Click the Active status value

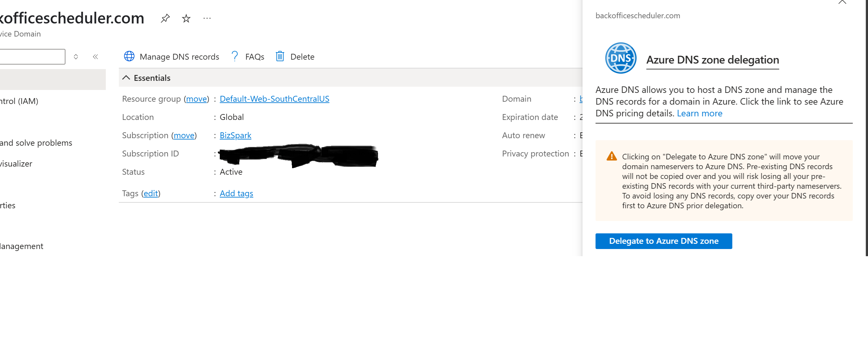coord(231,172)
